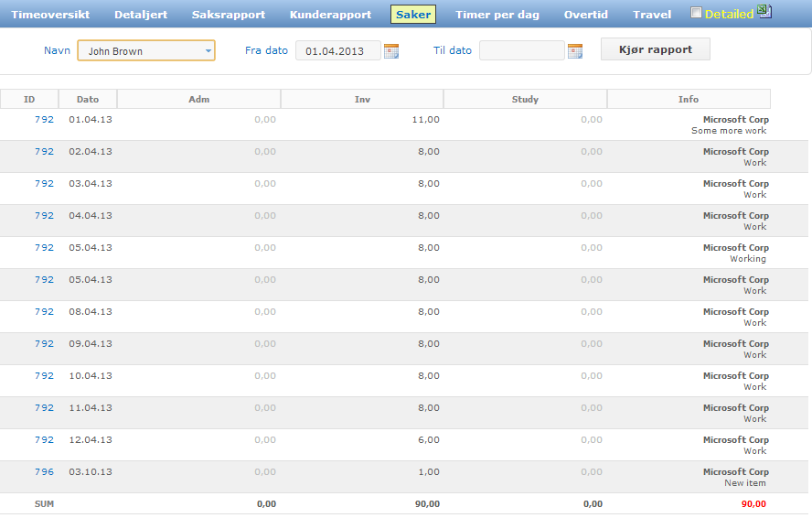
Task: Open the Travel tab
Action: [x=652, y=15]
